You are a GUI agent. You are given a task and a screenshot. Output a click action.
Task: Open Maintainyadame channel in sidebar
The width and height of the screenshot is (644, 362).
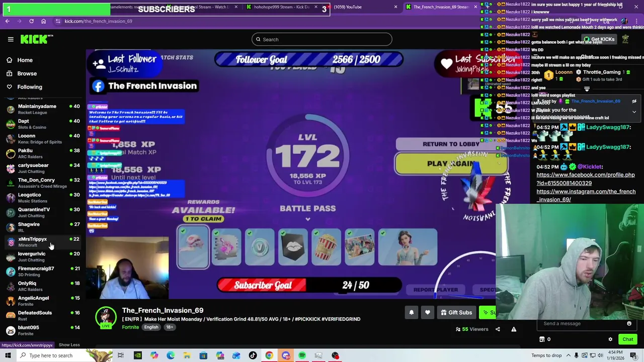43,109
